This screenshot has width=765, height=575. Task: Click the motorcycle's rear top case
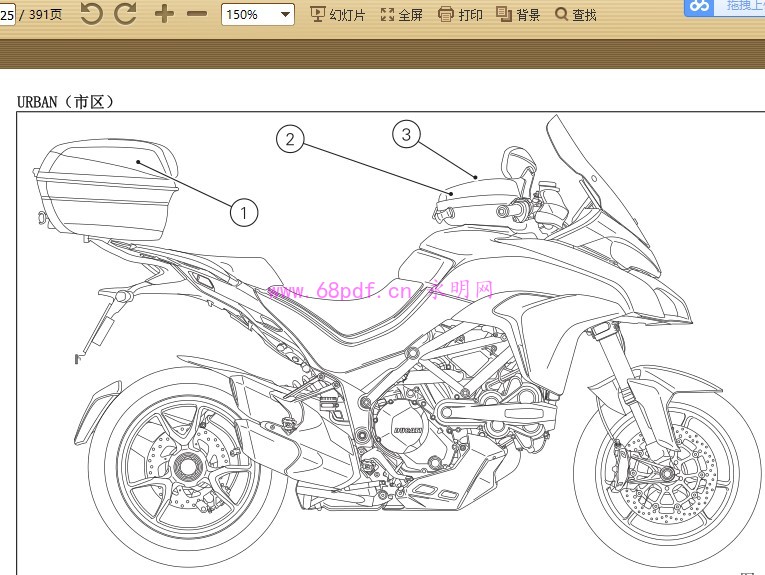click(107, 190)
